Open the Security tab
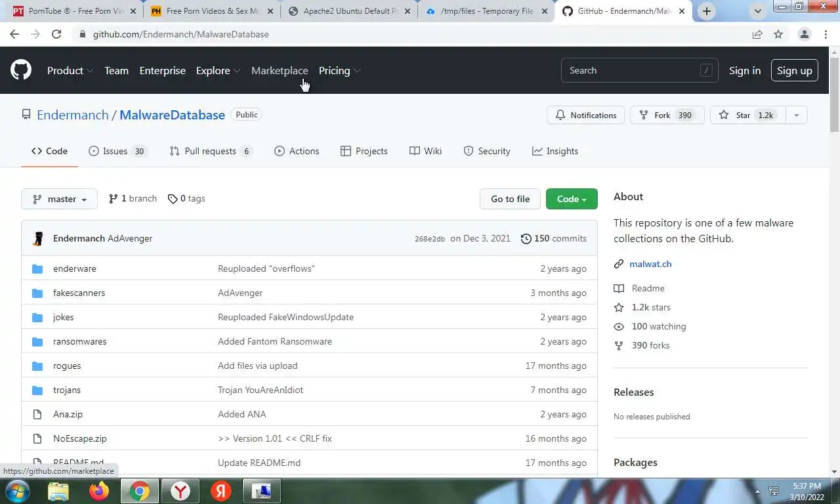Image resolution: width=840 pixels, height=504 pixels. (486, 151)
